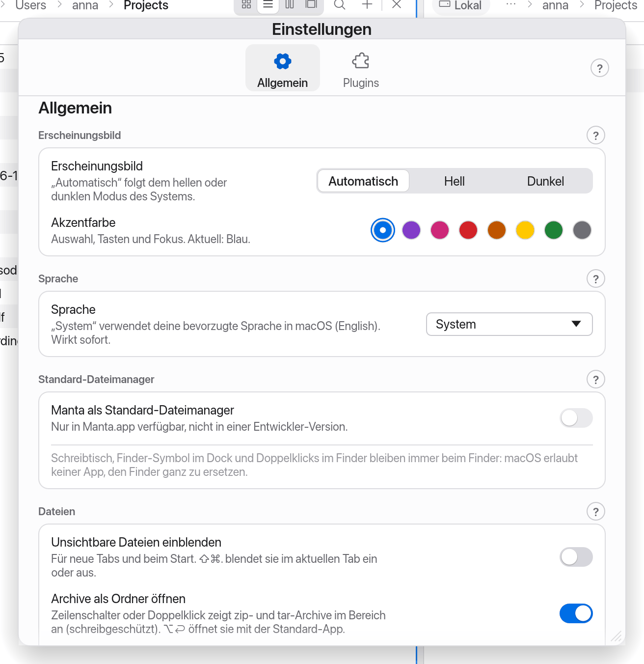
Task: Toggle Manta als Standard-Dateimanager switch
Action: (576, 418)
